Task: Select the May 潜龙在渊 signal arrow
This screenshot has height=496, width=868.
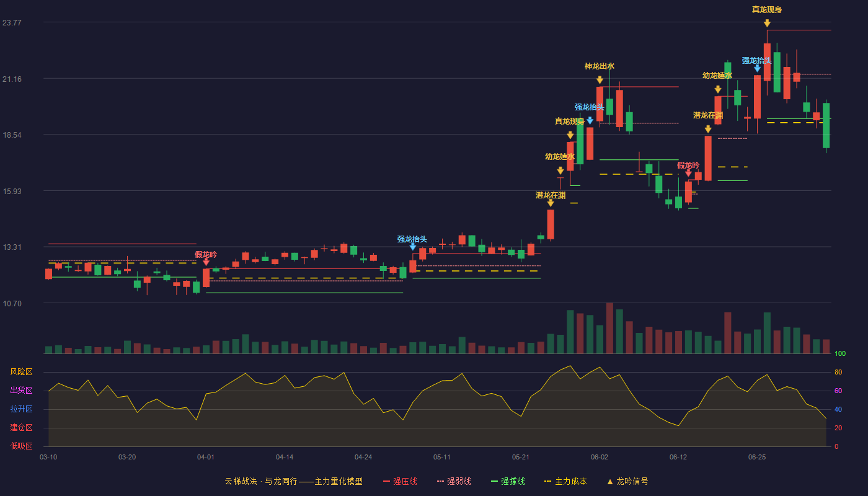Action: click(551, 203)
